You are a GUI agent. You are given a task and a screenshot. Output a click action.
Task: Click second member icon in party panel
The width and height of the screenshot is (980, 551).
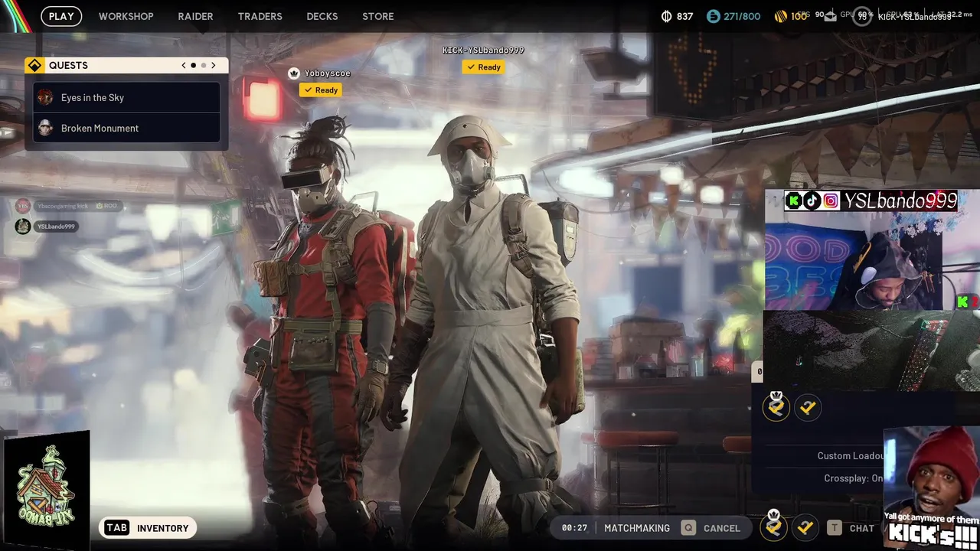[808, 408]
